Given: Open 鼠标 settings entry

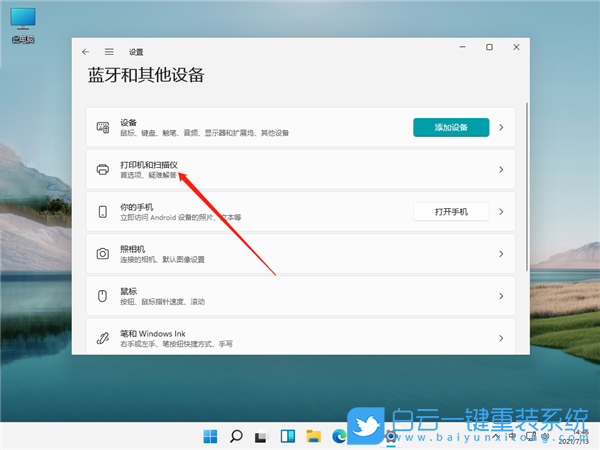Looking at the screenshot, I should (x=300, y=296).
